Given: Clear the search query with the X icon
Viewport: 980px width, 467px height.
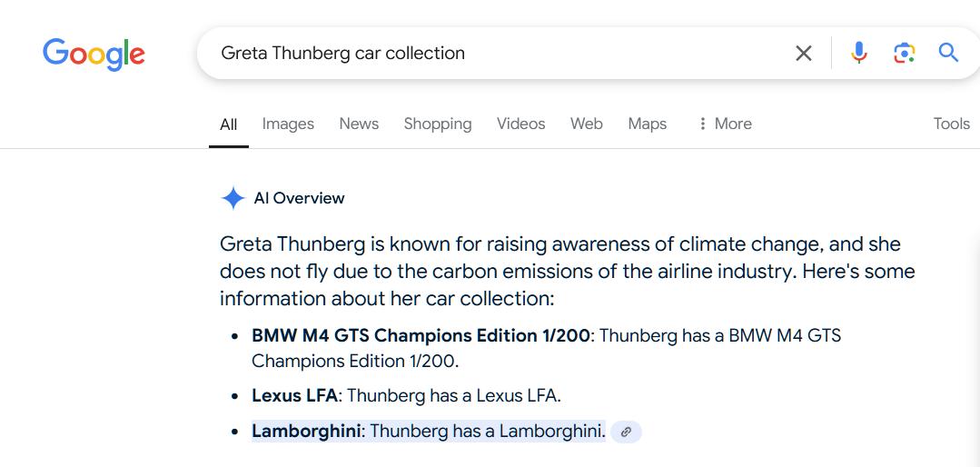Looking at the screenshot, I should point(804,54).
